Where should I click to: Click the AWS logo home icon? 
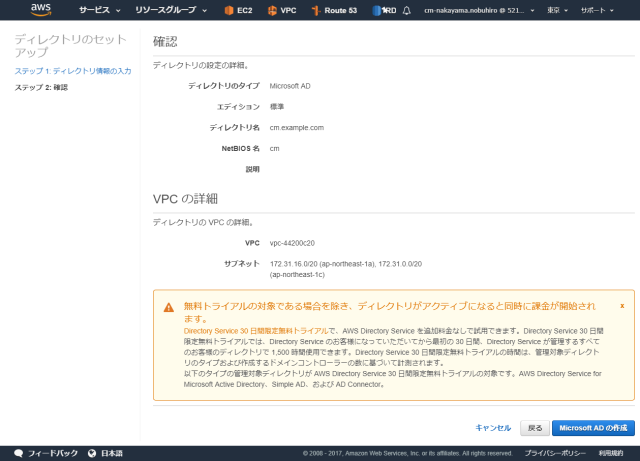click(41, 9)
